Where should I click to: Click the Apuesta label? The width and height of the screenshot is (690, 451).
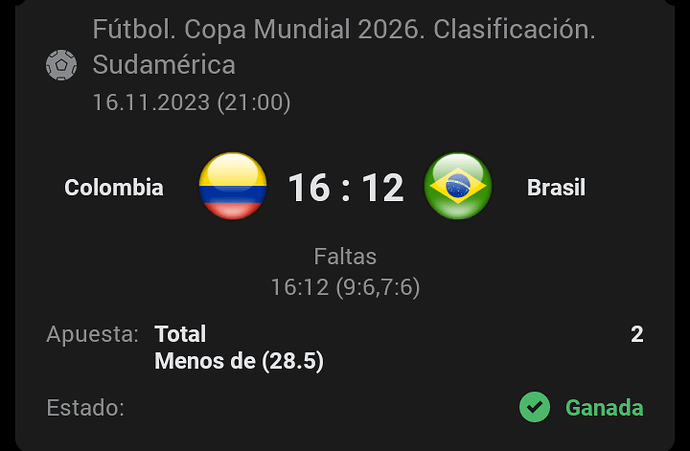pyautogui.click(x=92, y=334)
